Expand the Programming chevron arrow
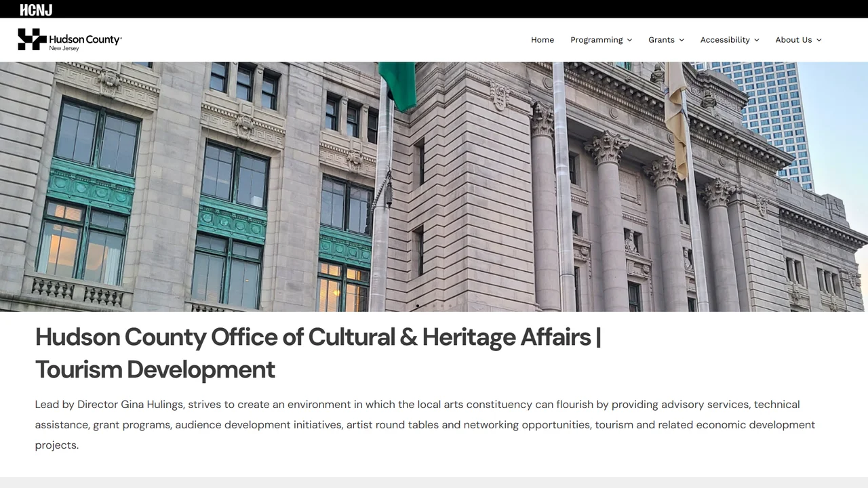868x488 pixels. (x=629, y=40)
